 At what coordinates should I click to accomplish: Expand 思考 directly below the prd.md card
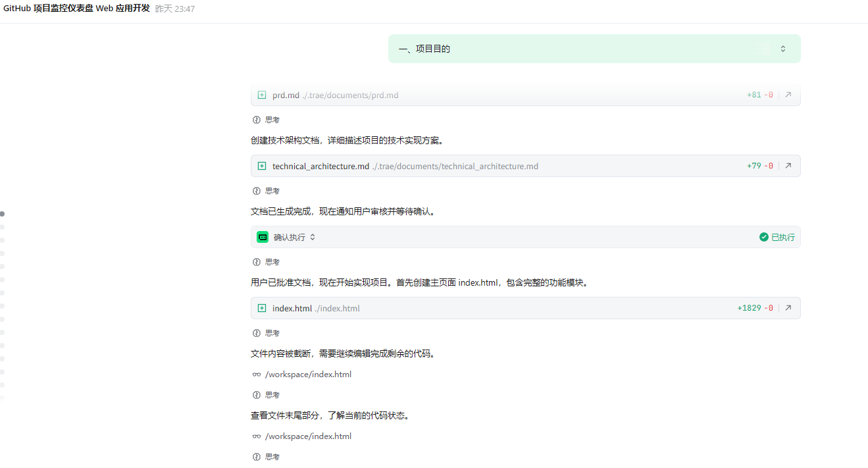(266, 120)
